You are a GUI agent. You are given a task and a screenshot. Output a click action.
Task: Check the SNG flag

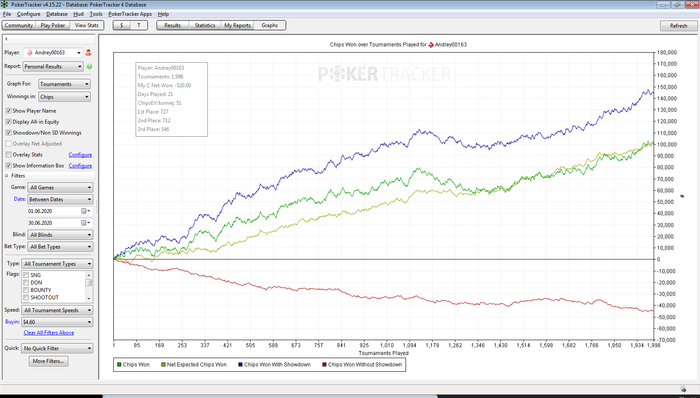26,275
